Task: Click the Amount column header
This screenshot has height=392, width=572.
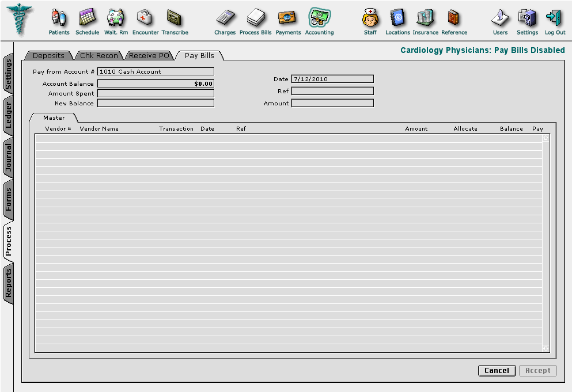Action: coord(416,129)
